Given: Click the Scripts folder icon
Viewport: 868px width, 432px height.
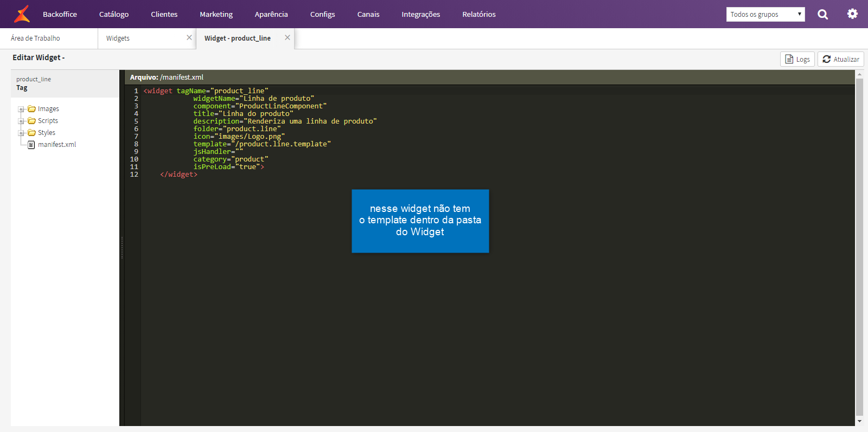Looking at the screenshot, I should pyautogui.click(x=32, y=121).
